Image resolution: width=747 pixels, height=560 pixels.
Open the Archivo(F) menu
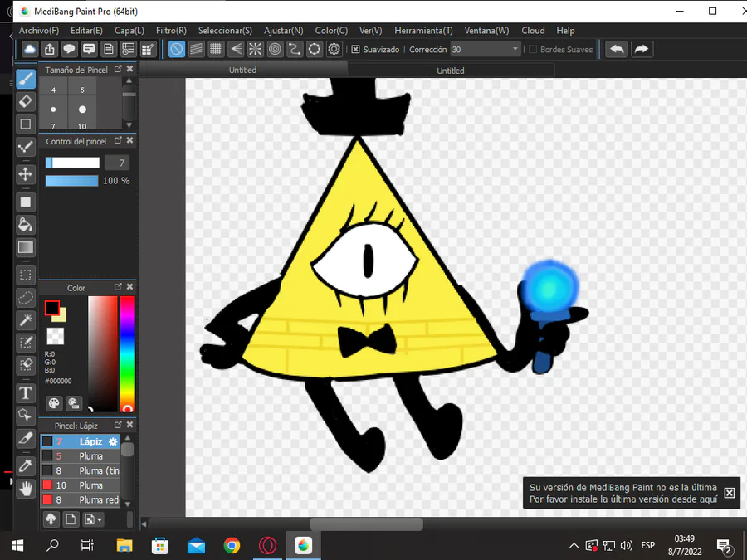[38, 31]
